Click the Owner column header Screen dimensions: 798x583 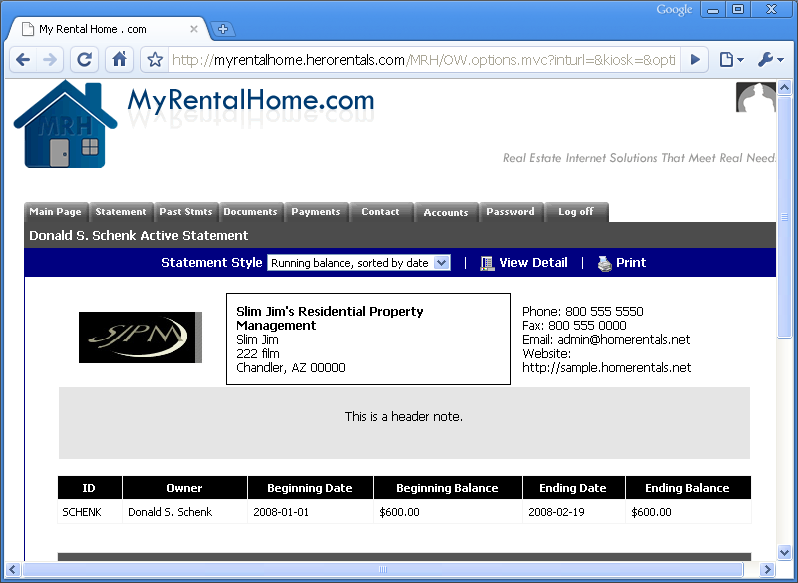pos(185,488)
